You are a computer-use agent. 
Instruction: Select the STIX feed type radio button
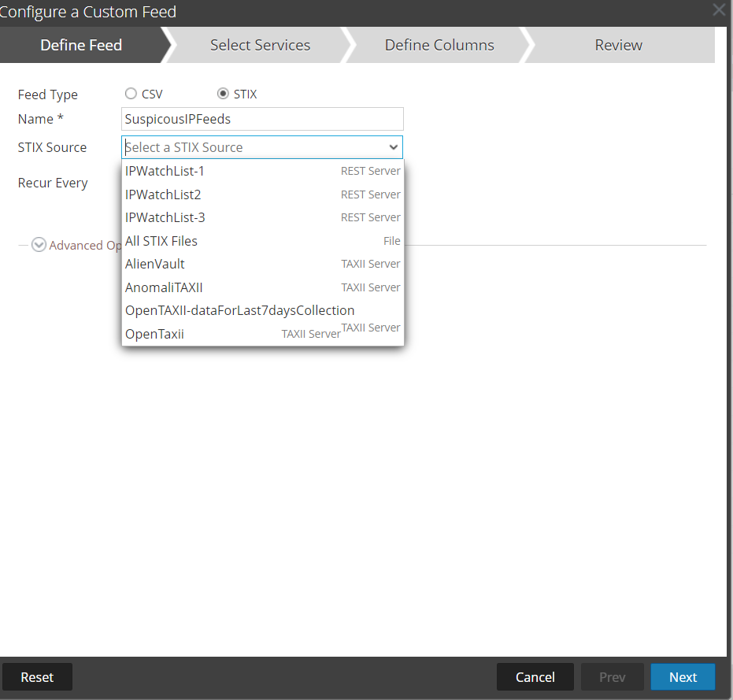click(x=223, y=94)
